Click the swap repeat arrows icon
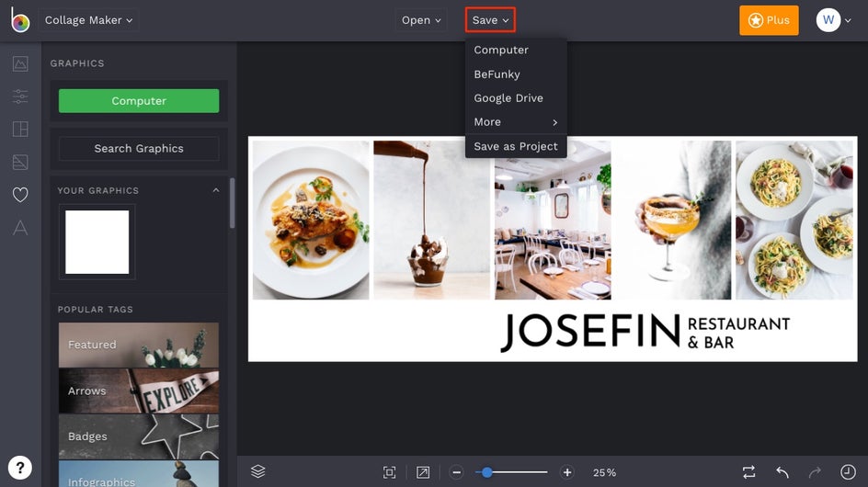Screen dimensions: 868x487 pos(748,472)
